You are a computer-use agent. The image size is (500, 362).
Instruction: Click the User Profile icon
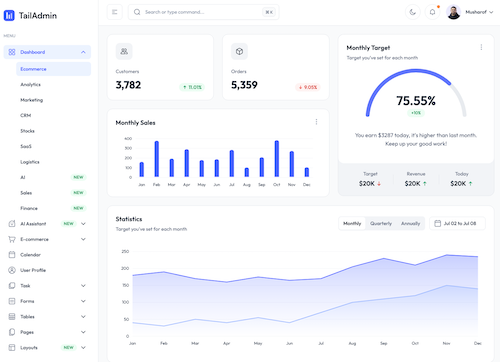[12, 270]
